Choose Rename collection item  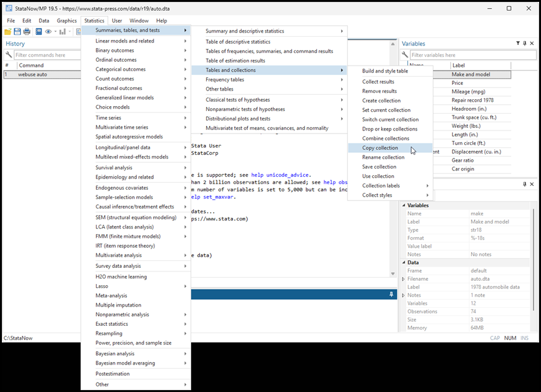pyautogui.click(x=390, y=157)
